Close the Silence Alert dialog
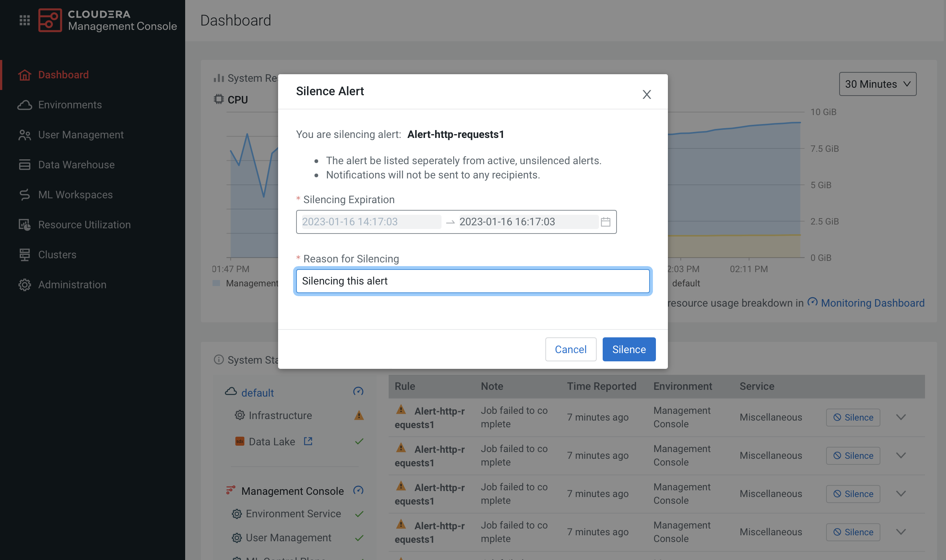This screenshot has height=560, width=946. click(647, 94)
